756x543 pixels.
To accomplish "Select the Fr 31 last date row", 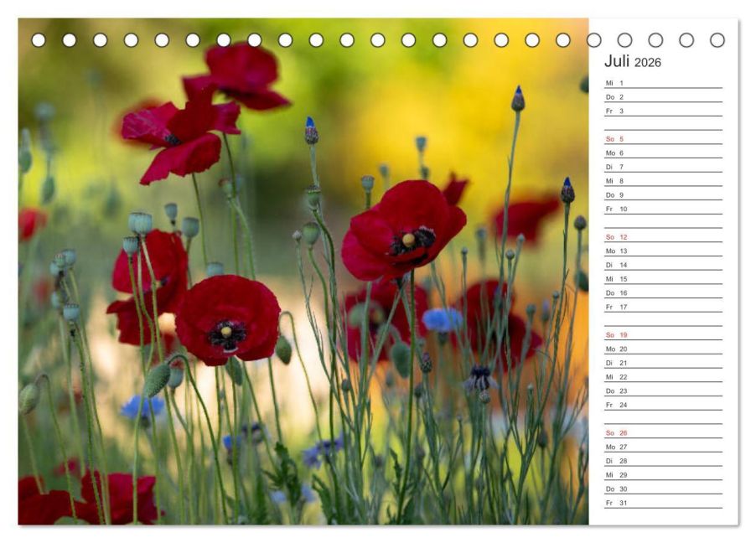I will pyautogui.click(x=664, y=503).
